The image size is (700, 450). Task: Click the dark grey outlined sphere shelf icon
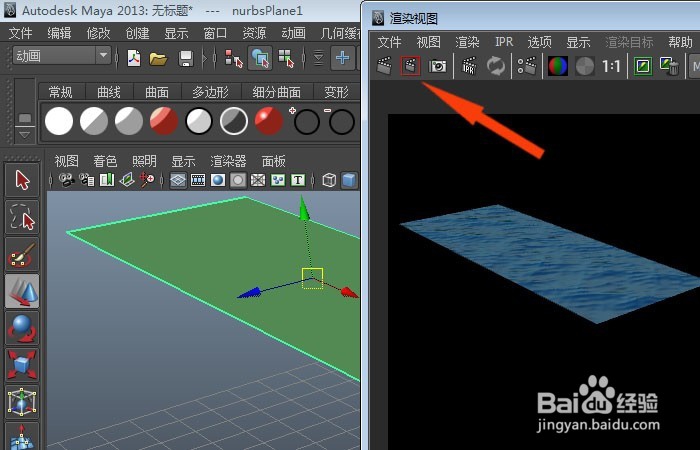coord(233,121)
